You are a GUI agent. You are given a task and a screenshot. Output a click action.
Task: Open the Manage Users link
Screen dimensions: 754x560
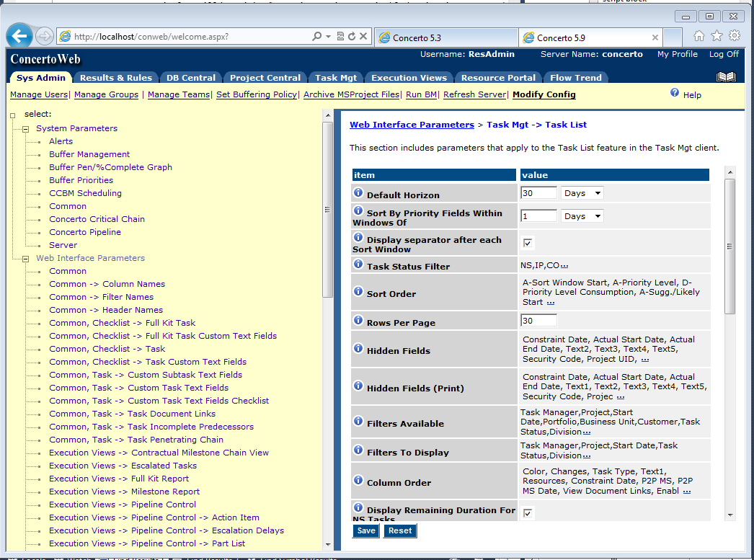coord(39,94)
